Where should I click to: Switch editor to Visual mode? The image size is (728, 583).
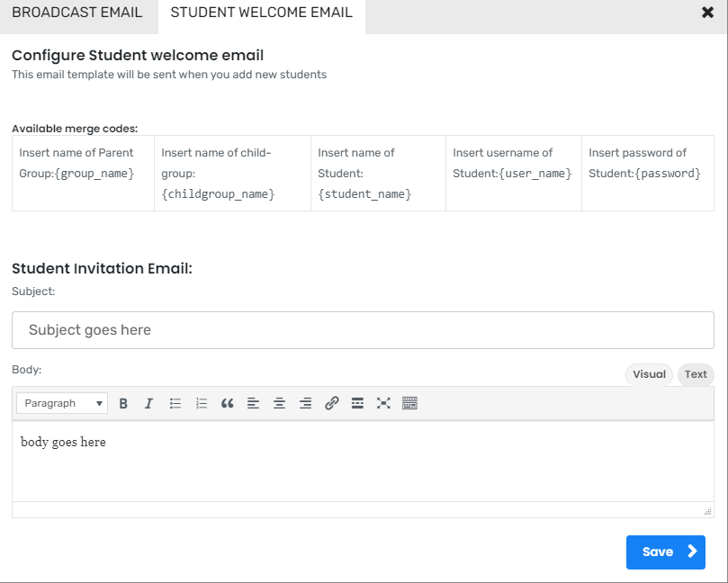(649, 374)
